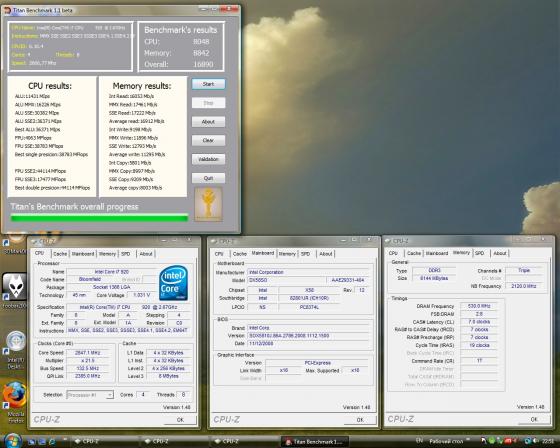Click Package value Socket 1366 LGA
This screenshot has width=560, height=448.
pyautogui.click(x=111, y=287)
